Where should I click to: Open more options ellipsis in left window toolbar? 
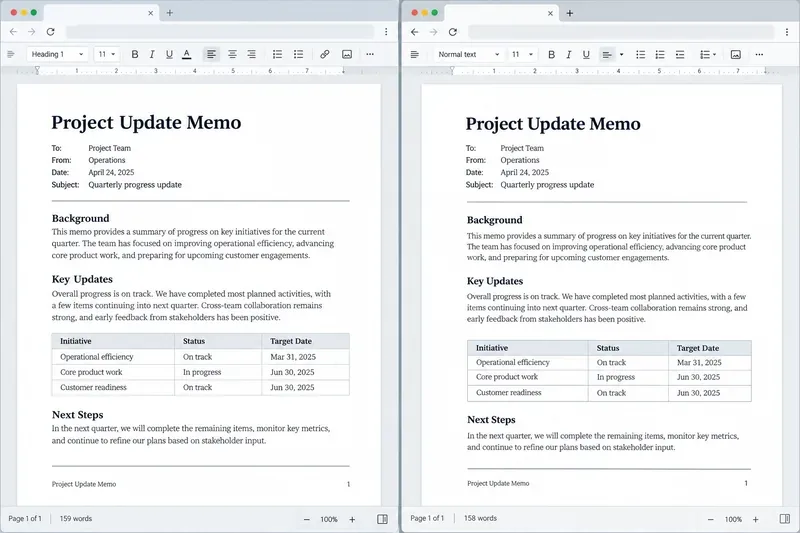pos(370,54)
